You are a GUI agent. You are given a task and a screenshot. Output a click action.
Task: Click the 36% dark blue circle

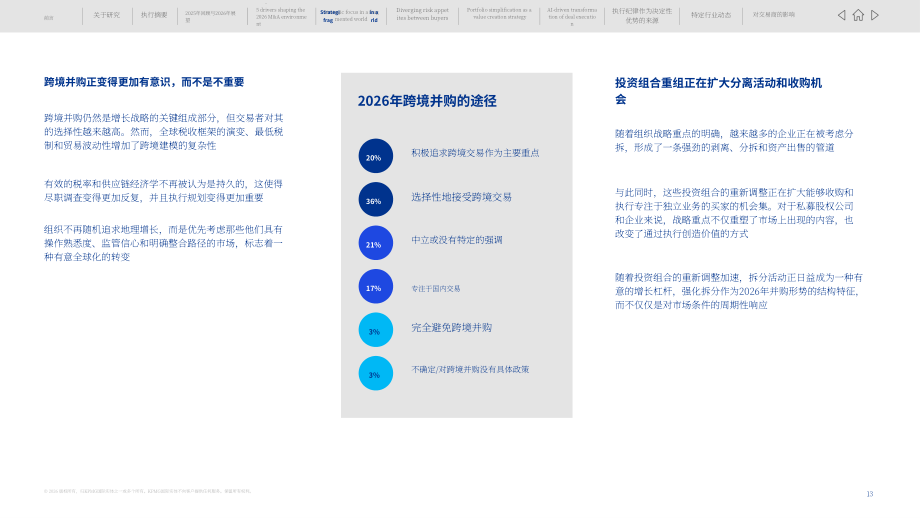click(x=376, y=199)
